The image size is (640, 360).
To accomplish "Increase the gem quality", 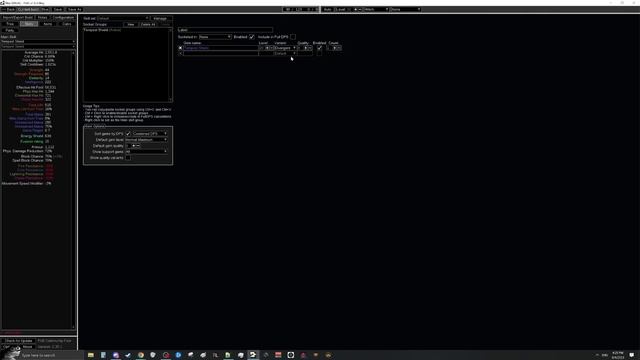I will tap(306, 48).
